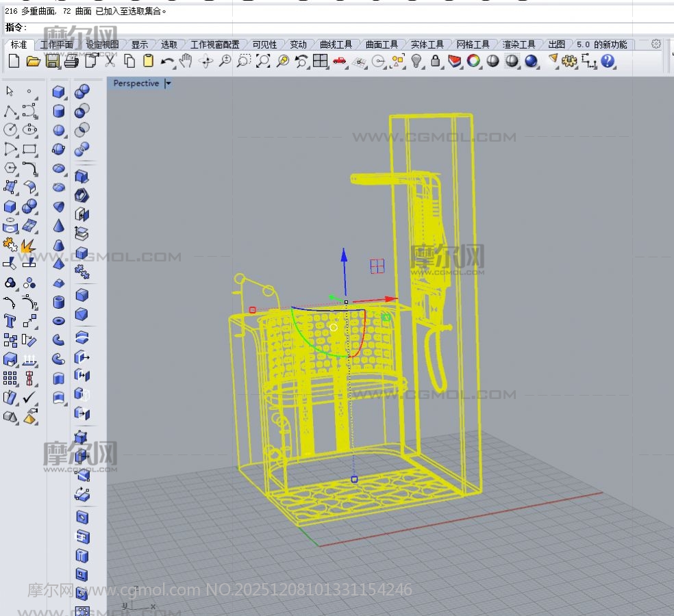Screen dimensions: 674x616
Task: Toggle the Hide objects light bulb
Action: pos(416,62)
